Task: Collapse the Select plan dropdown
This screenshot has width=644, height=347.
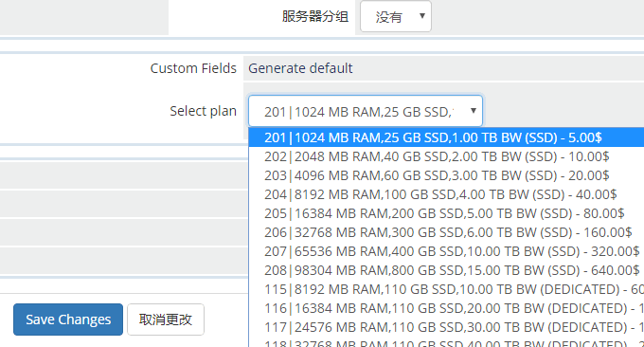Action: point(366,111)
